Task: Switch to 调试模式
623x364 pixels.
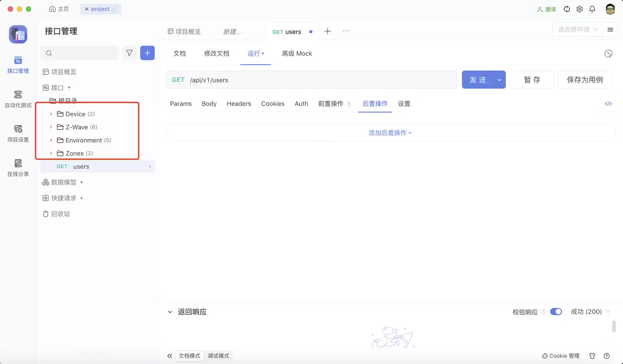Action: click(219, 356)
